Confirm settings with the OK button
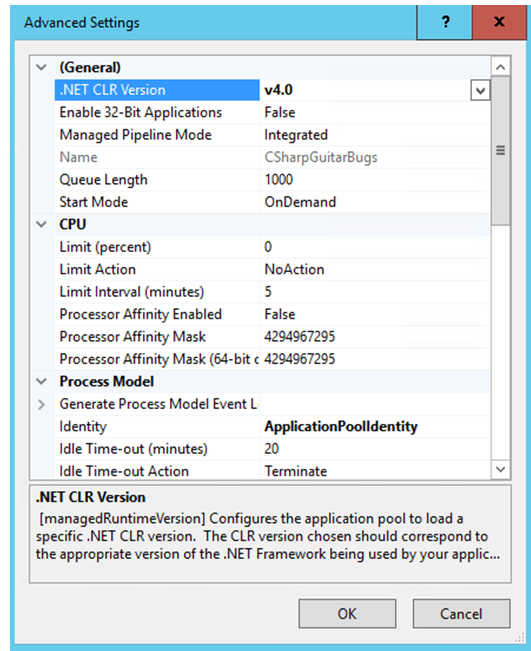Image resolution: width=531 pixels, height=651 pixels. pos(347,614)
